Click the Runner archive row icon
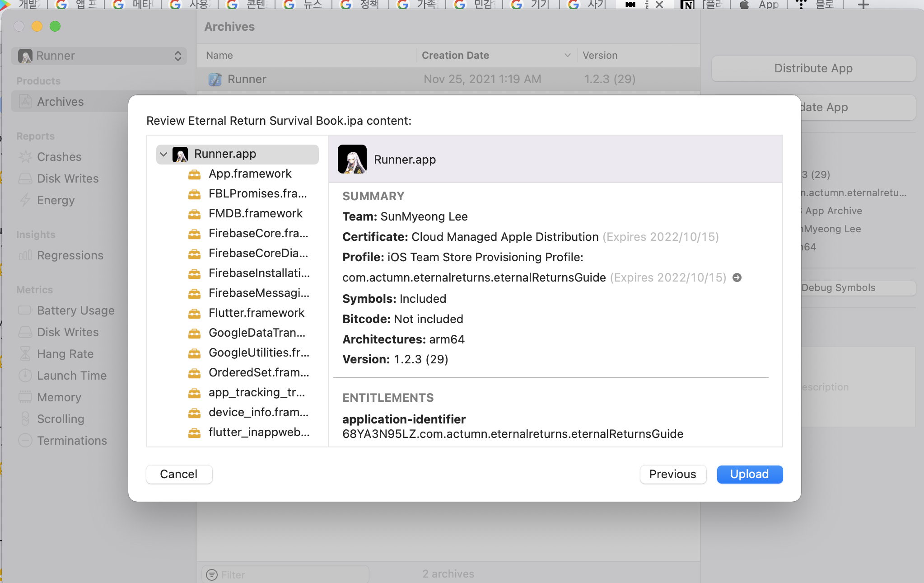The width and height of the screenshot is (924, 583). (215, 80)
